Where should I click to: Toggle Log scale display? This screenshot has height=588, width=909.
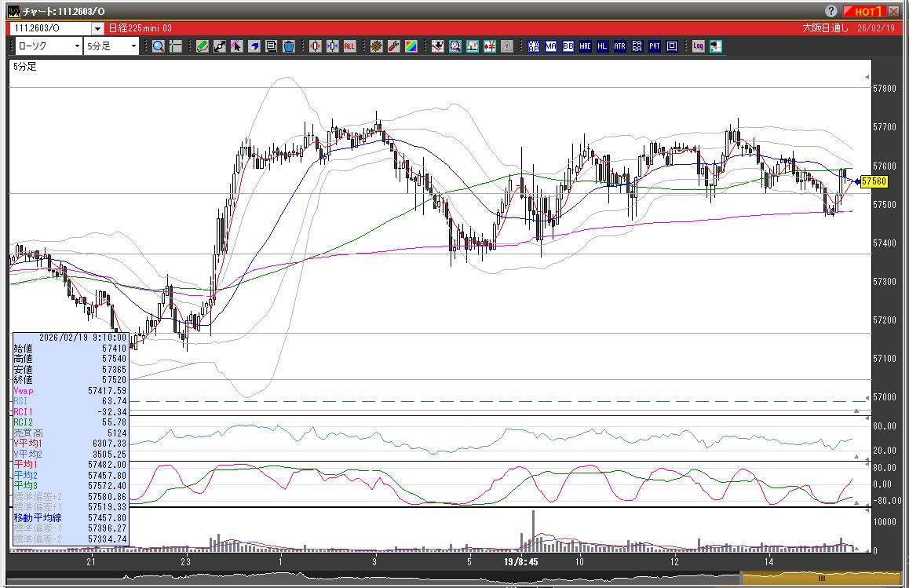coord(698,46)
